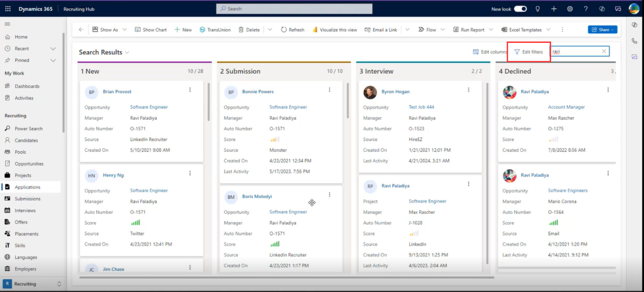Viewport: 644px width, 292px height.
Task: Click the TransUnion button
Action: [x=215, y=29]
